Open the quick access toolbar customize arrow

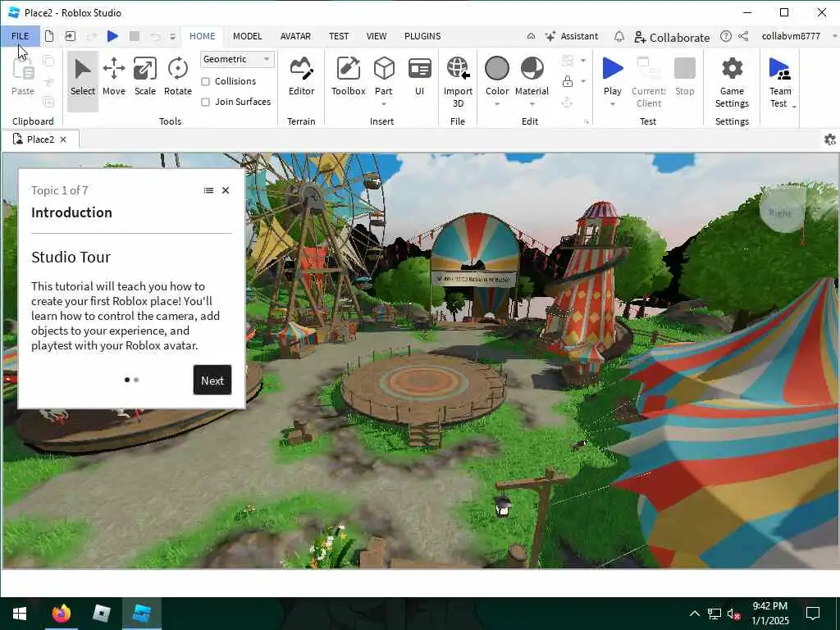pos(172,36)
